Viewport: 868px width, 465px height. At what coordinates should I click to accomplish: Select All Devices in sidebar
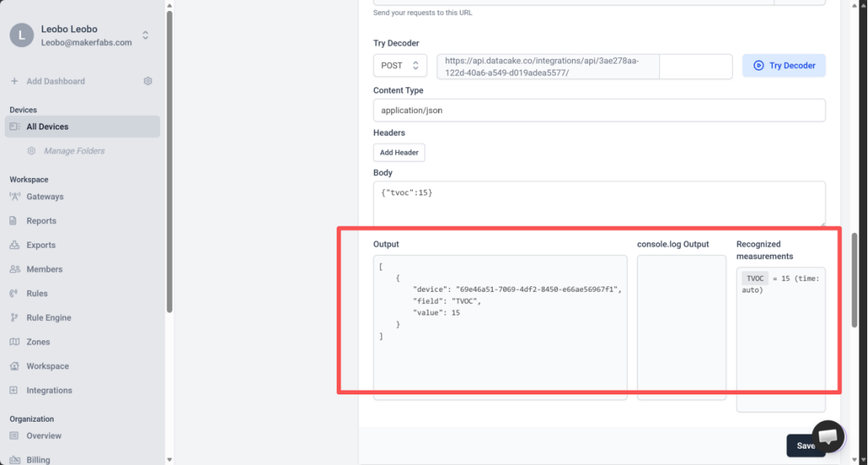(x=82, y=126)
